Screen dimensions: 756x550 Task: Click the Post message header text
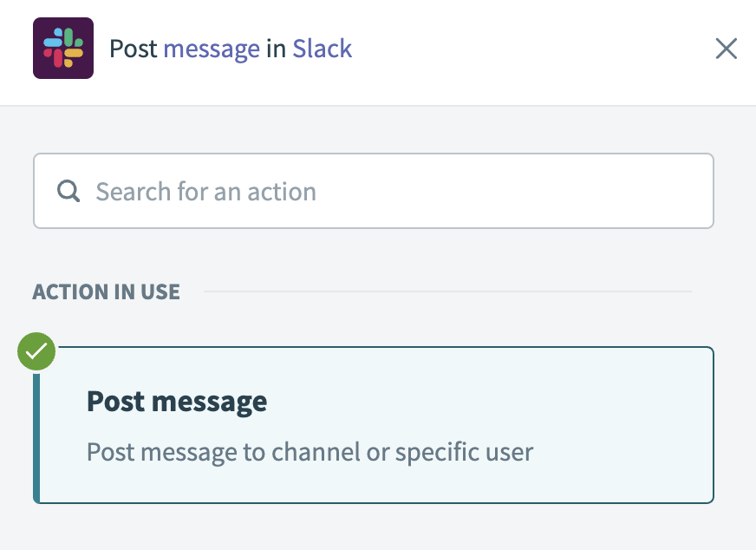[x=138, y=49]
